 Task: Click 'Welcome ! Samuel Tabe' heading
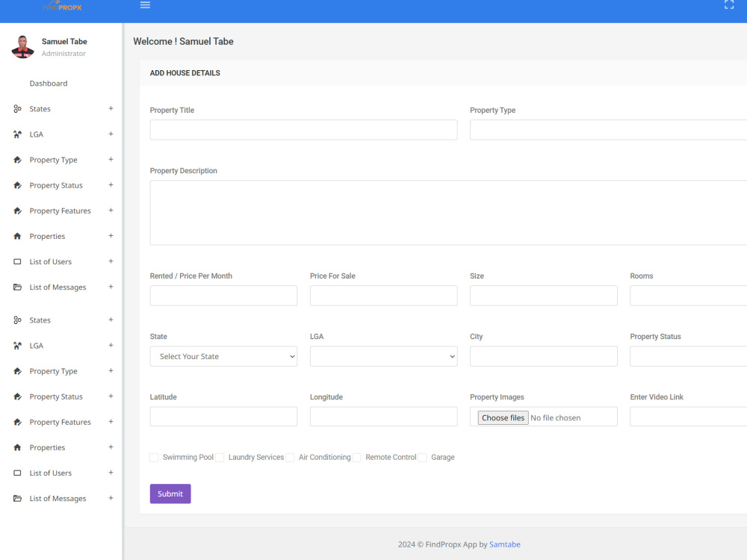184,41
